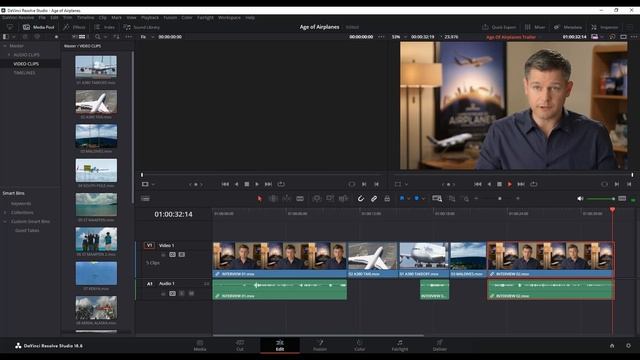Switch to the Fairlight page

click(400, 345)
